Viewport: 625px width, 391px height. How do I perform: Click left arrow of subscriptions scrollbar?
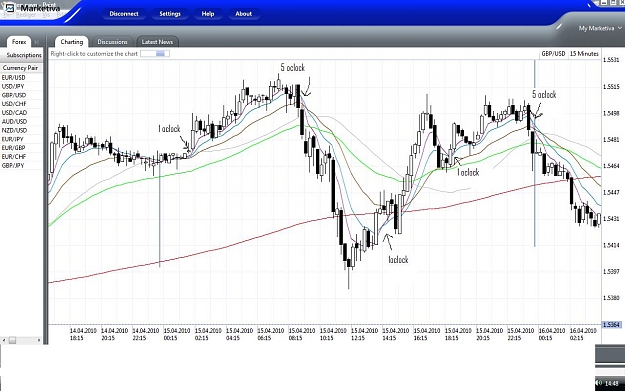[x=4, y=340]
